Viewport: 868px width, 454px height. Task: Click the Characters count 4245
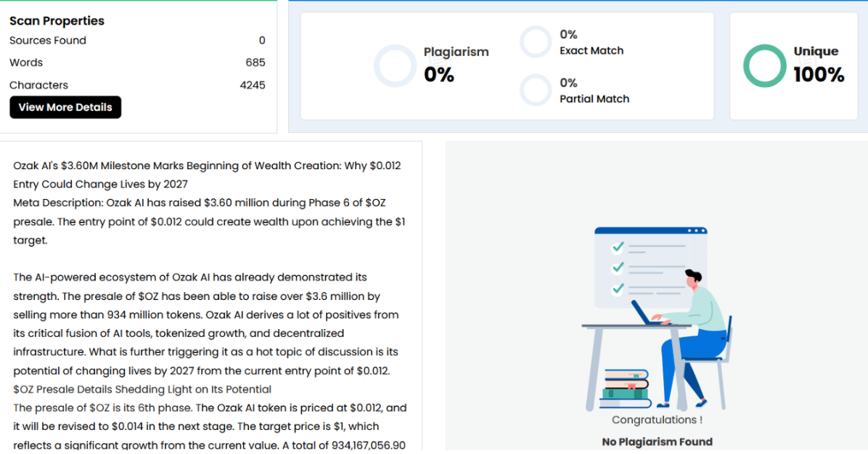coord(253,85)
